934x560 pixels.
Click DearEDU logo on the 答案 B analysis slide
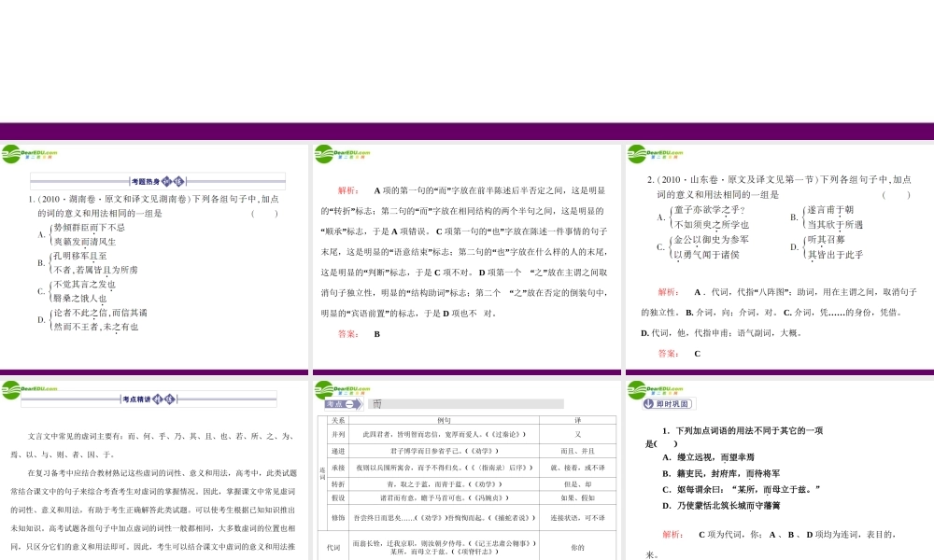342,154
